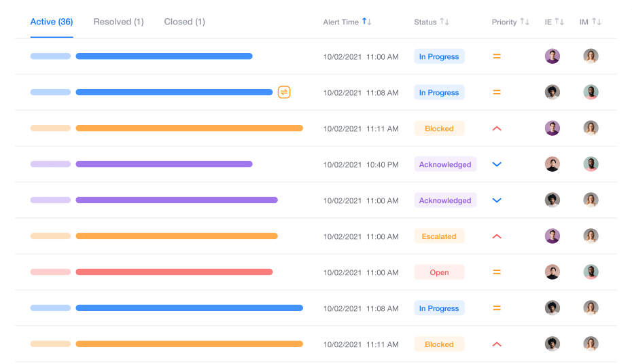Open the IE avatar in the swap-icon In Progress row
Screen dimensions: 632x364
pyautogui.click(x=552, y=92)
